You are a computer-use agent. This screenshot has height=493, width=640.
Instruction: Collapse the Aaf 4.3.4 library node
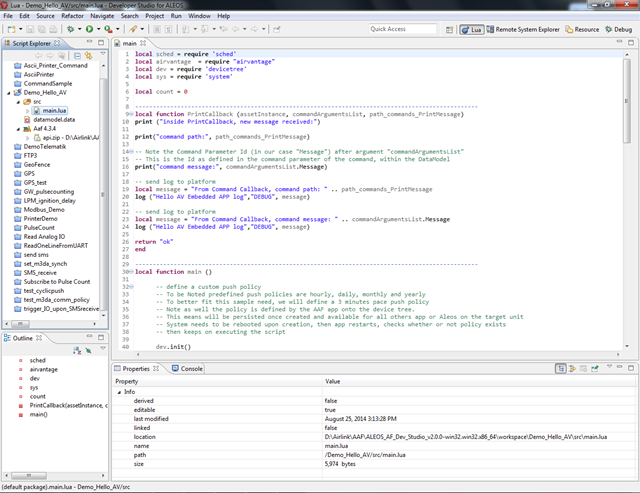click(x=18, y=129)
